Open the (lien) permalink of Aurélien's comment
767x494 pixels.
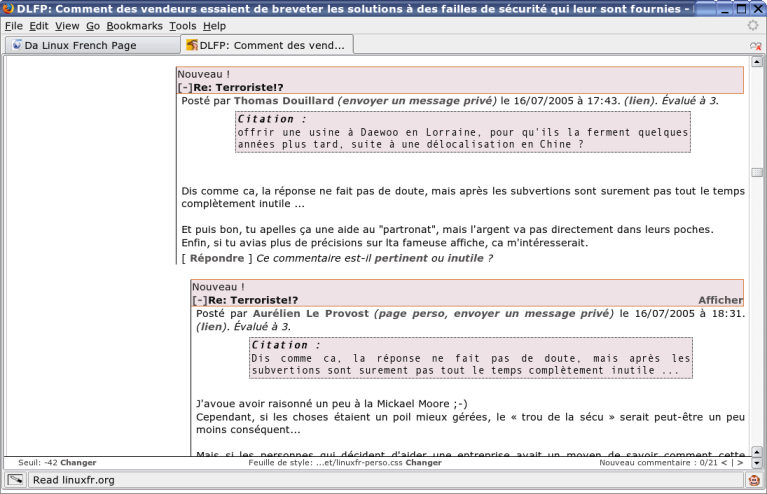(x=212, y=327)
